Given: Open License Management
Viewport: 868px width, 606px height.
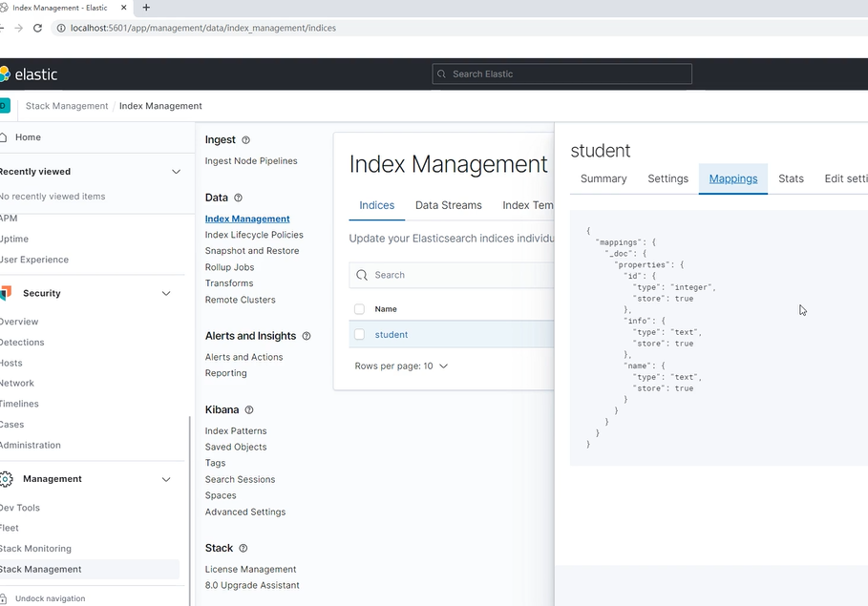Looking at the screenshot, I should tap(251, 570).
